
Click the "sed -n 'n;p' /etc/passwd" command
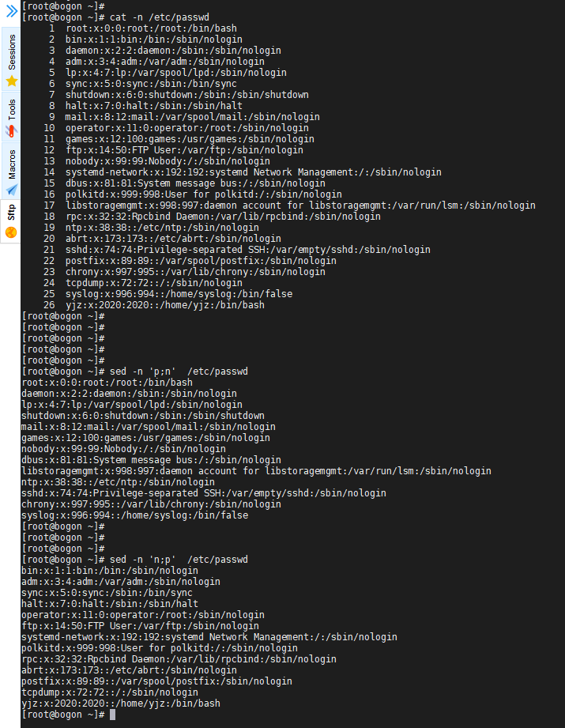(179, 560)
